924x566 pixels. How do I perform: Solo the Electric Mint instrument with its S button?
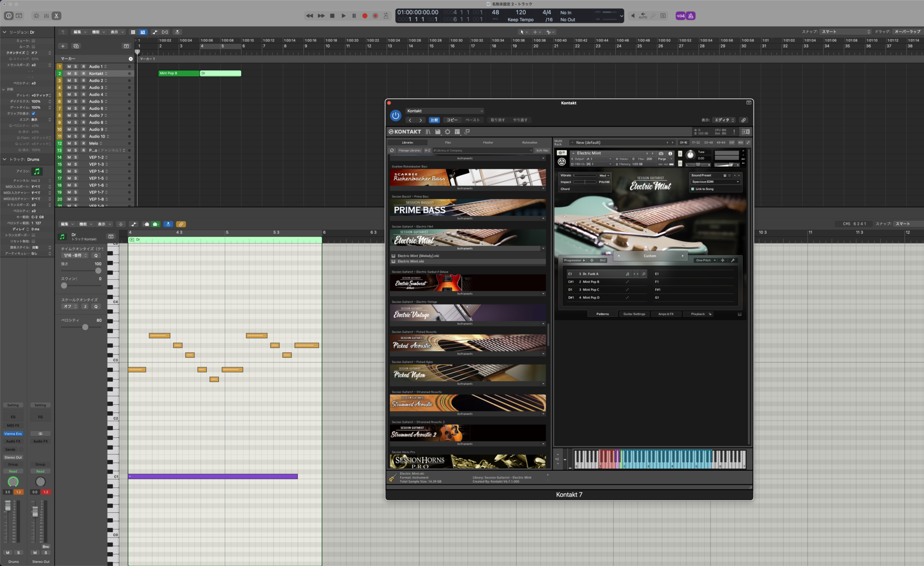tap(680, 153)
